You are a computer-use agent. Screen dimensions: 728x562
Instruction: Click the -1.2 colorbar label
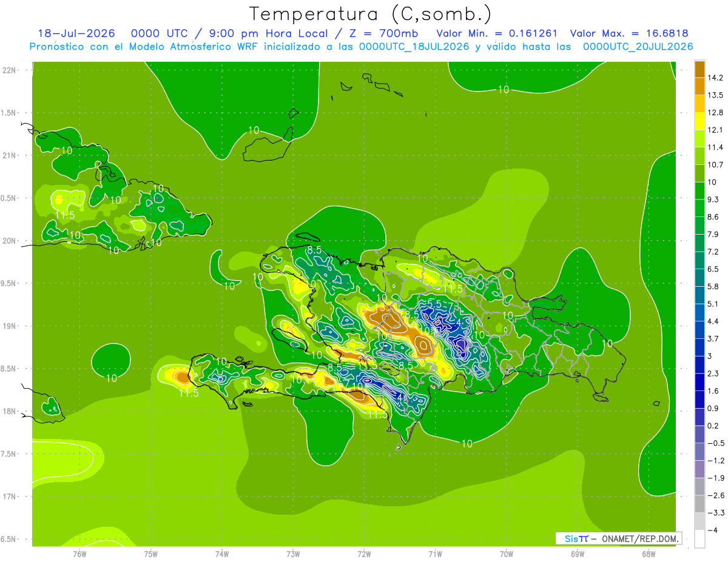tap(716, 460)
